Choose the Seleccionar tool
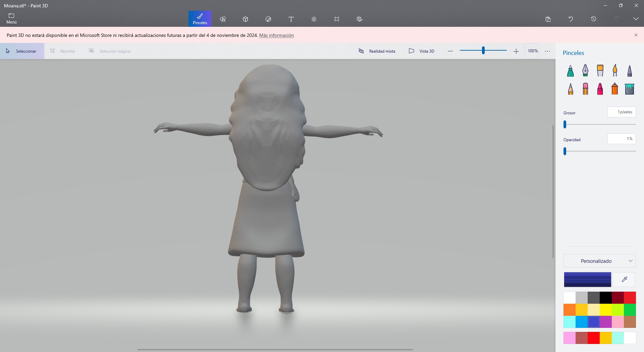 [x=22, y=51]
